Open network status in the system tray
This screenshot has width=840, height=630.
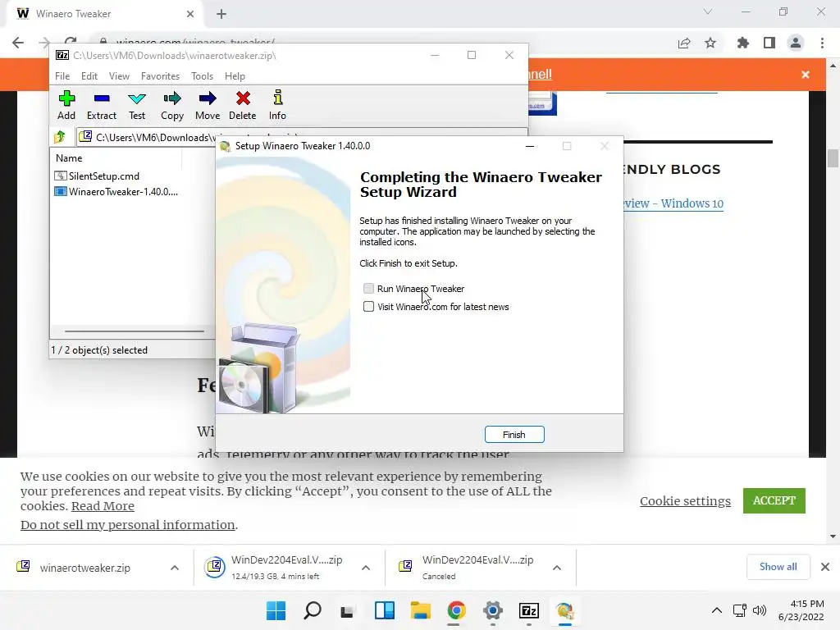[x=740, y=610]
